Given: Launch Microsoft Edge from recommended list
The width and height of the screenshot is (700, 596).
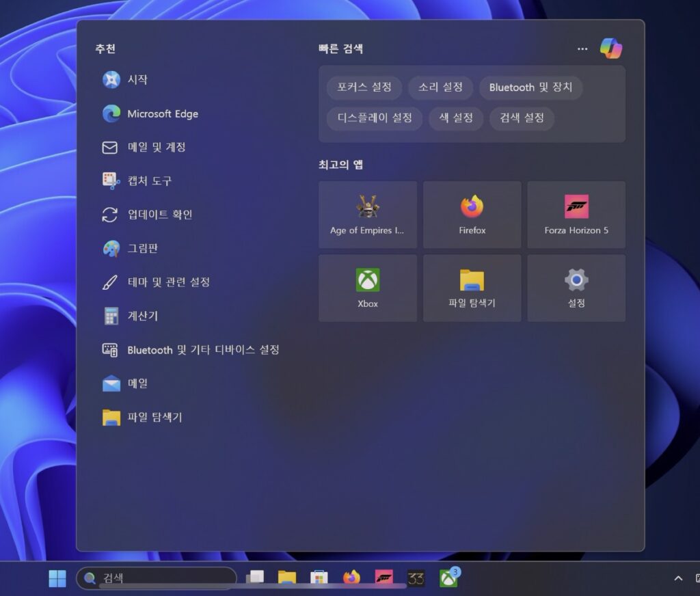Looking at the screenshot, I should pos(150,114).
